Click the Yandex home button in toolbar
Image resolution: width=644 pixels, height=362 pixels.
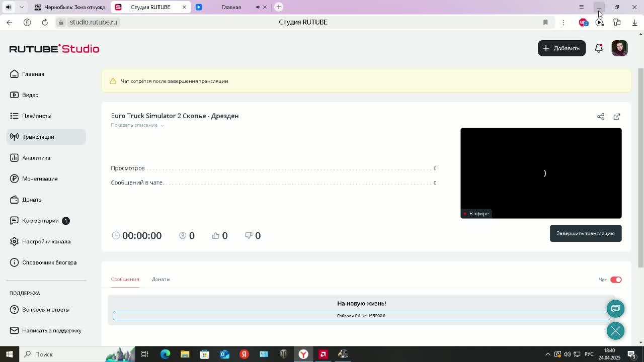27,22
